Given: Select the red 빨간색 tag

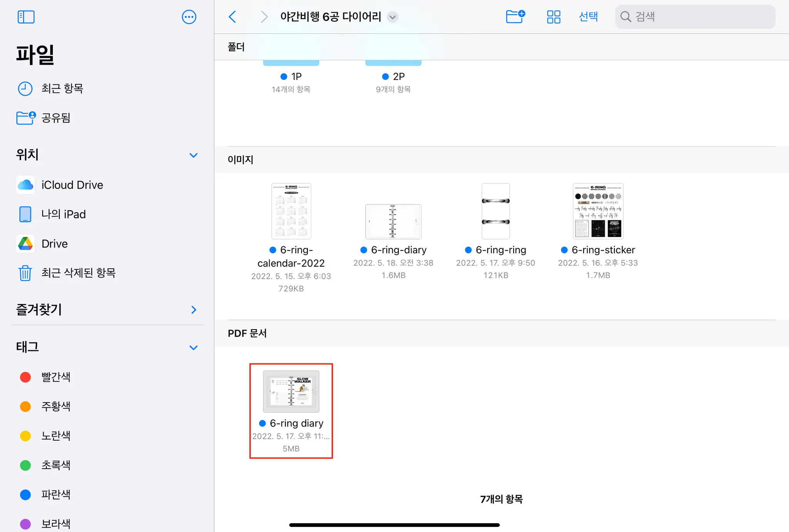Looking at the screenshot, I should tap(55, 377).
